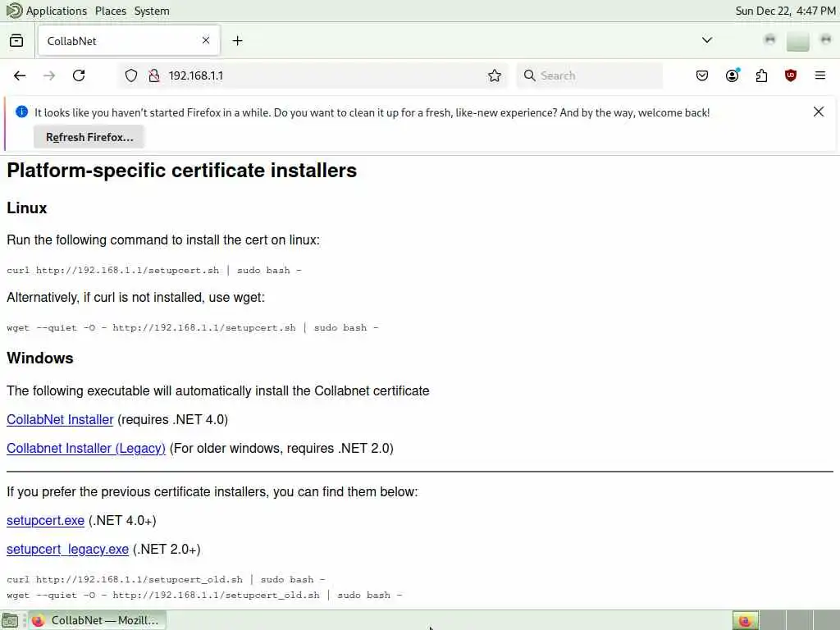This screenshot has height=630, width=840.
Task: Click the Platform-specific certificate installers heading
Action: click(x=181, y=171)
